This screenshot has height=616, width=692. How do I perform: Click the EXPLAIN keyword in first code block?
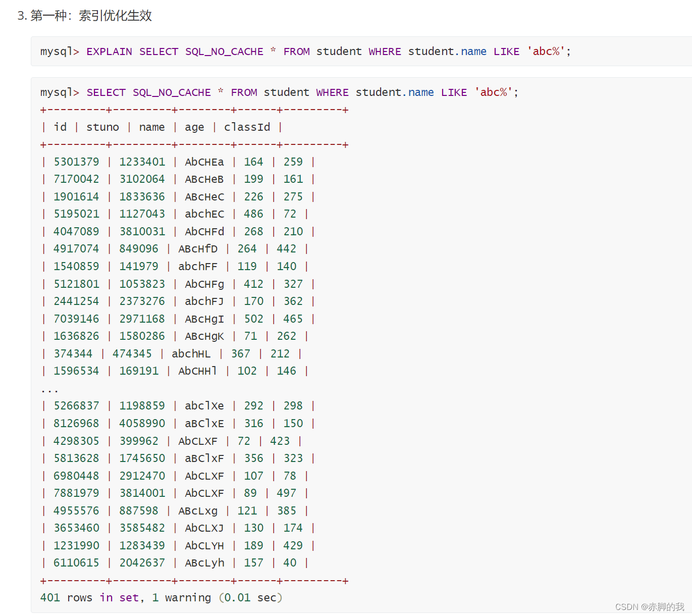pos(109,52)
